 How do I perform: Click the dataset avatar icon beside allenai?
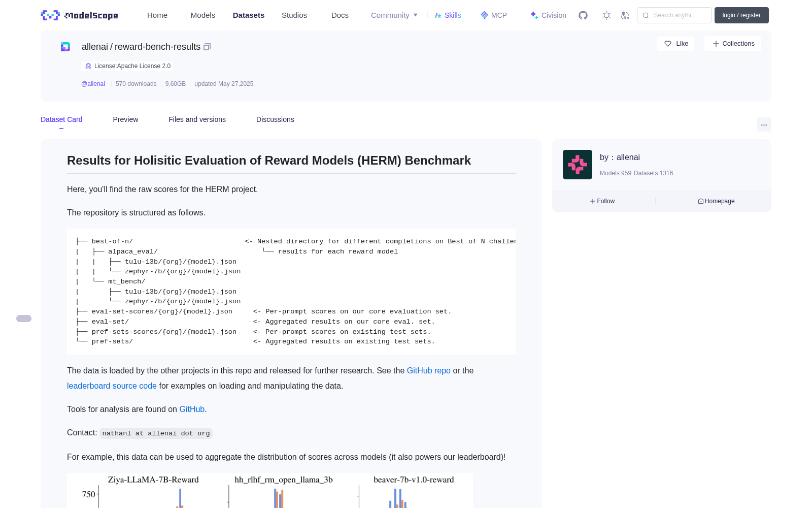65,47
